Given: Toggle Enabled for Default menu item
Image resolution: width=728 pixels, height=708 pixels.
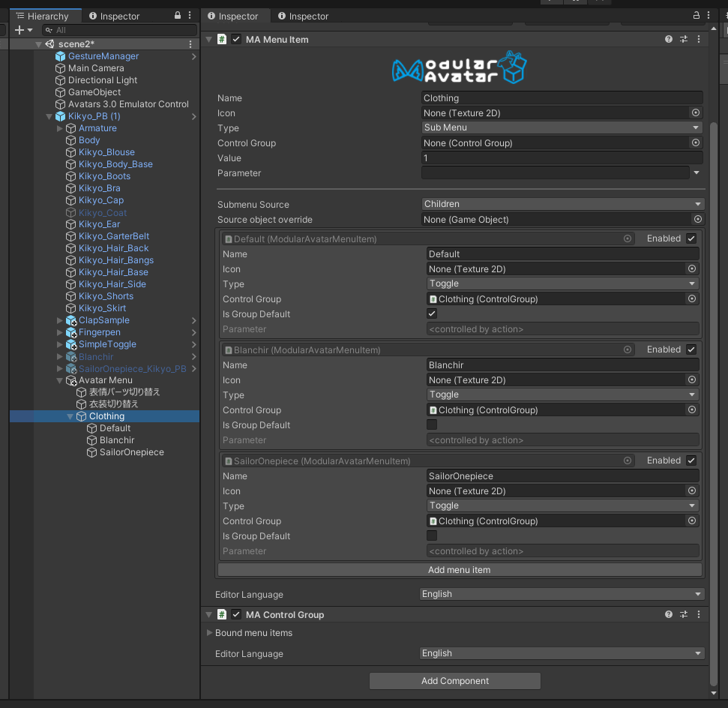Looking at the screenshot, I should [691, 238].
